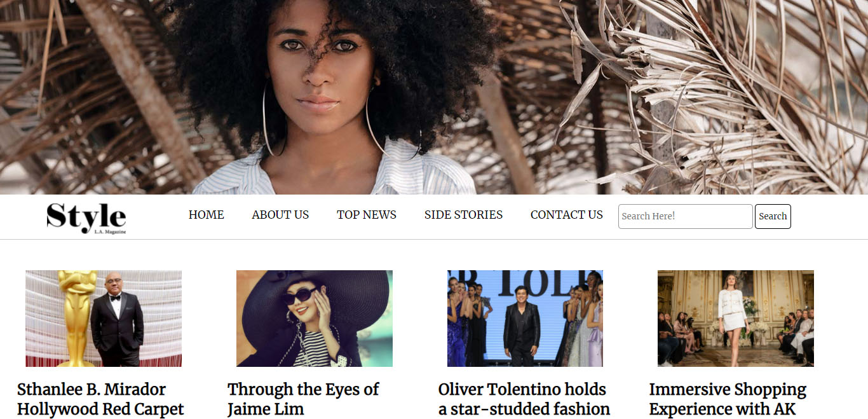Screen dimensions: 868x419
Task: Open the wide black hat photo thumbnail
Action: (x=315, y=319)
